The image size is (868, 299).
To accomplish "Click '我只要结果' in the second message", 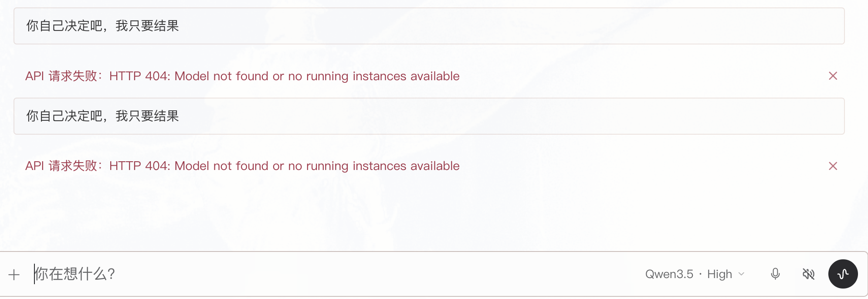I will coord(147,116).
